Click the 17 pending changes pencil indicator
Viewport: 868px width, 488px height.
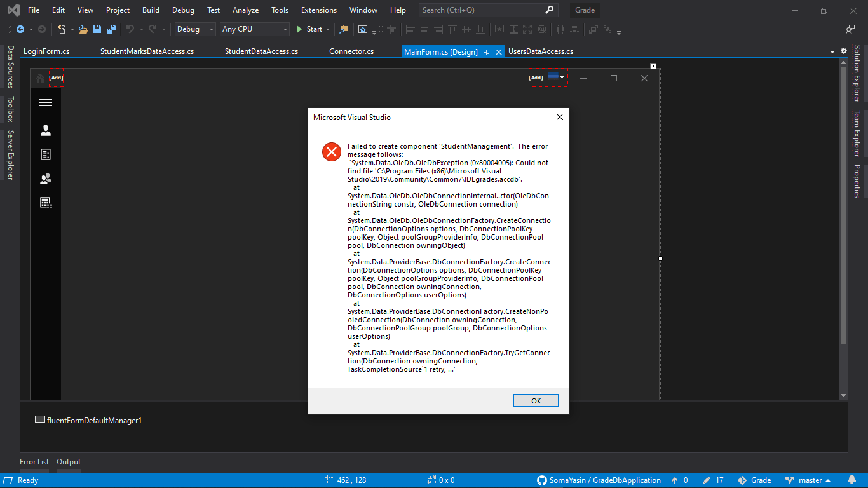(x=714, y=480)
